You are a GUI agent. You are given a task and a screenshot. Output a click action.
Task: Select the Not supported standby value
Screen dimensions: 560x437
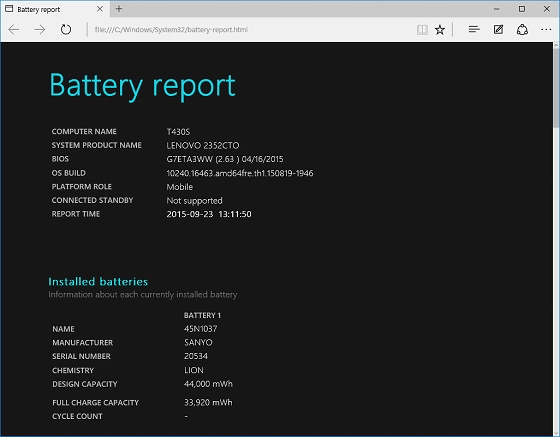pos(194,201)
